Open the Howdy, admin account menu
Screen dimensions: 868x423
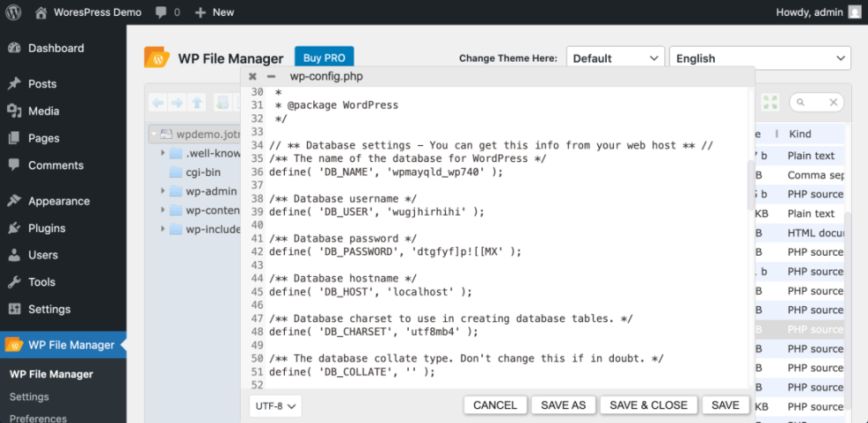pos(819,12)
